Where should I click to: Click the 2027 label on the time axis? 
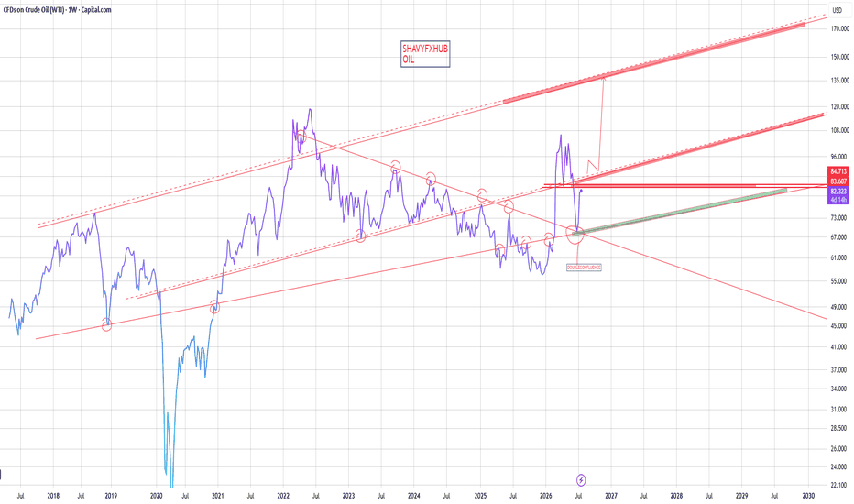click(611, 497)
